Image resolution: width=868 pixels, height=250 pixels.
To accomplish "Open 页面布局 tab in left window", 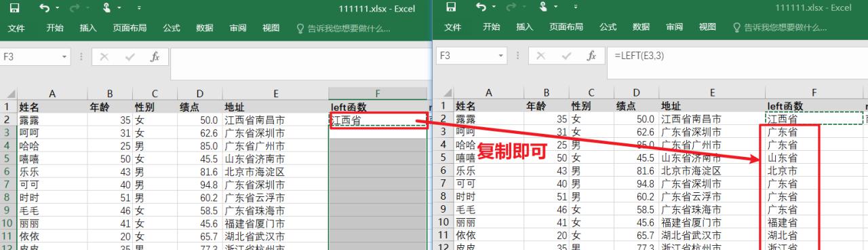I will pyautogui.click(x=130, y=28).
